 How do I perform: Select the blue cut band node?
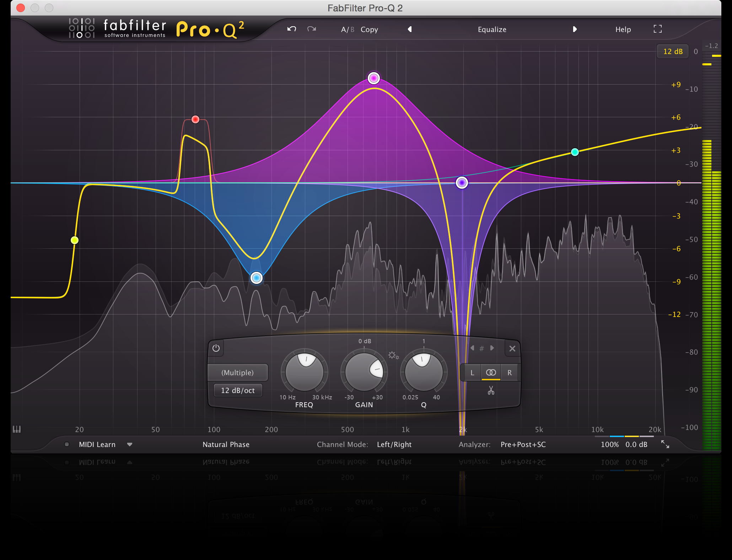point(256,278)
